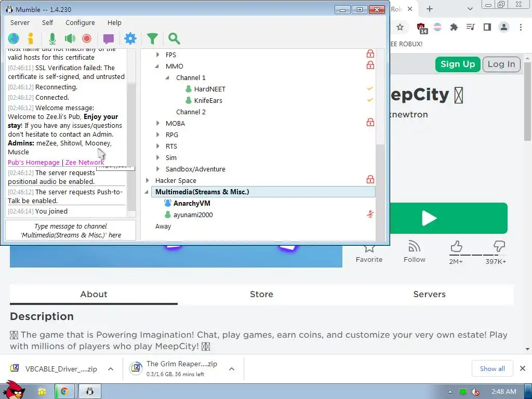Open the Server menu in Mumble

click(x=20, y=23)
